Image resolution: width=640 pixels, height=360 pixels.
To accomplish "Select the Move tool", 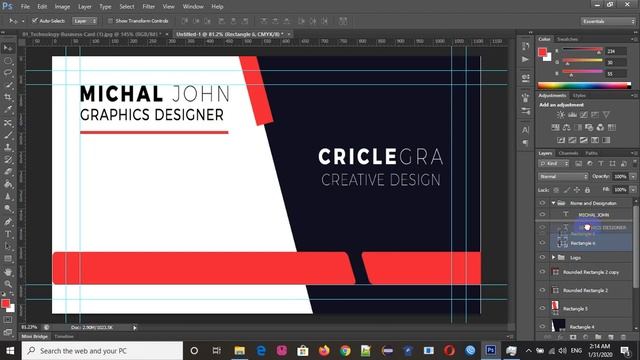I will [x=8, y=48].
